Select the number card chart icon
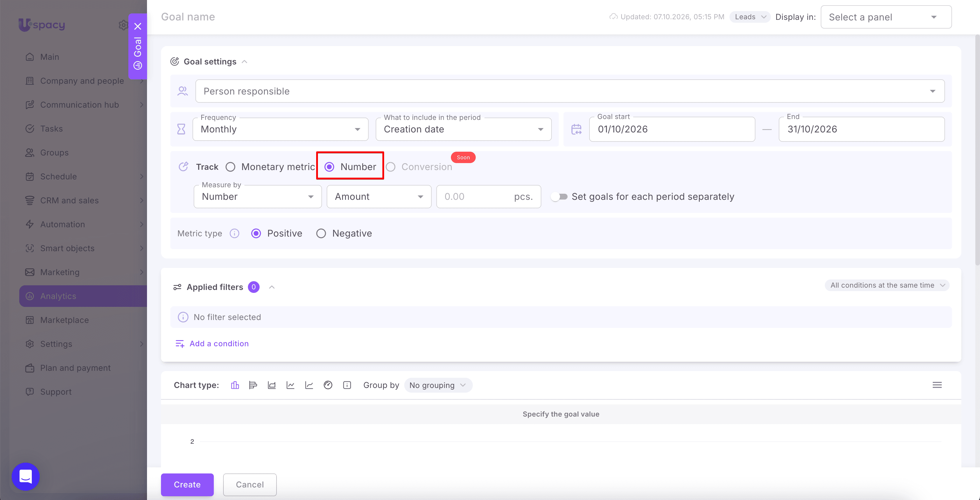Viewport: 980px width, 500px height. [x=347, y=385]
